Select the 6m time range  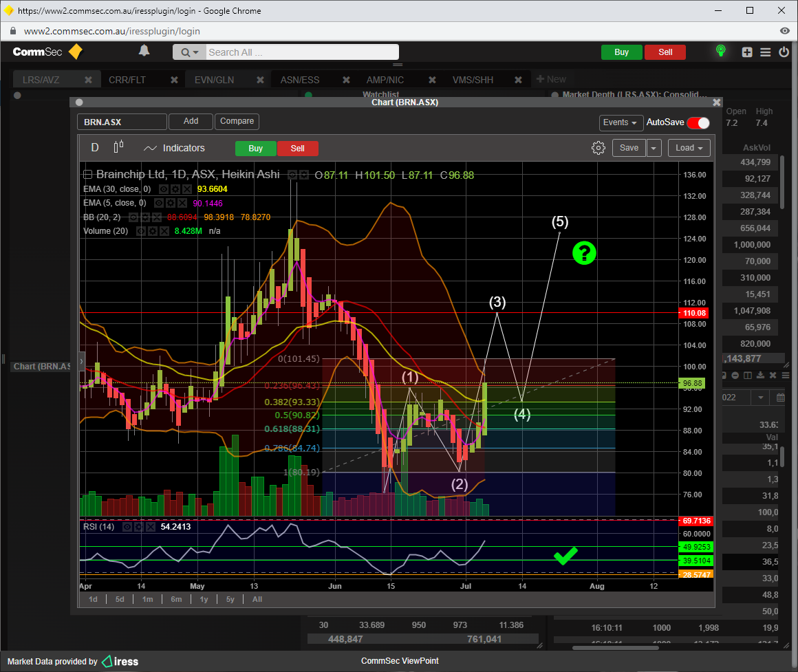pos(176,599)
